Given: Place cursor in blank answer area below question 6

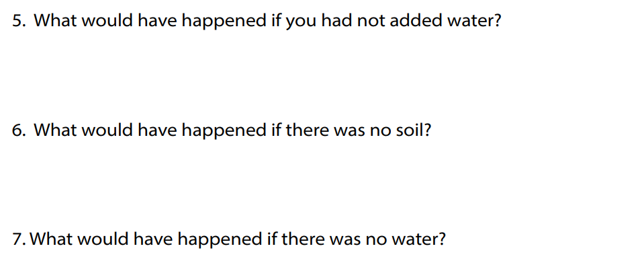Looking at the screenshot, I should pos(322,184).
